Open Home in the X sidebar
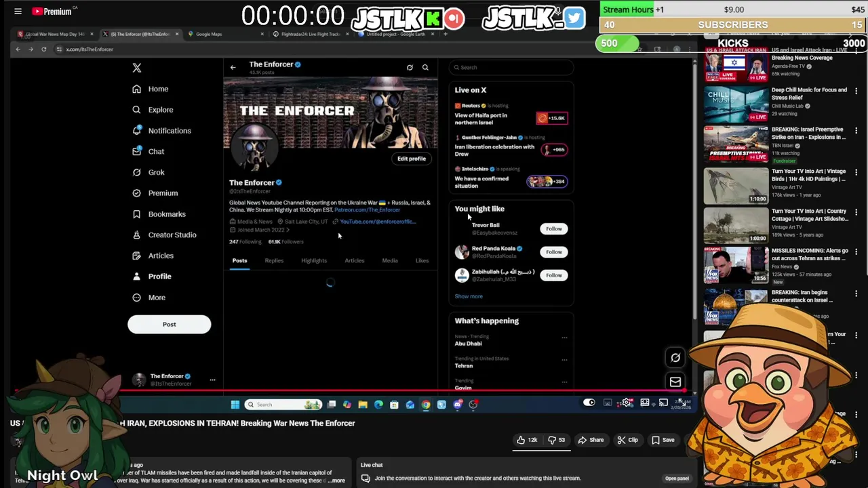The height and width of the screenshot is (488, 868). (x=151, y=89)
